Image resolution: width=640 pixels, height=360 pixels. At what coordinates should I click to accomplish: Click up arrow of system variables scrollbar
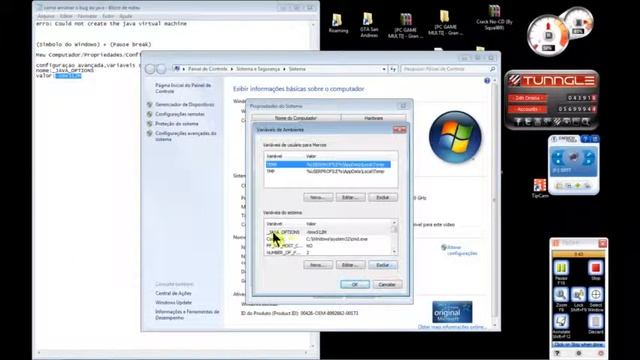pyautogui.click(x=394, y=223)
